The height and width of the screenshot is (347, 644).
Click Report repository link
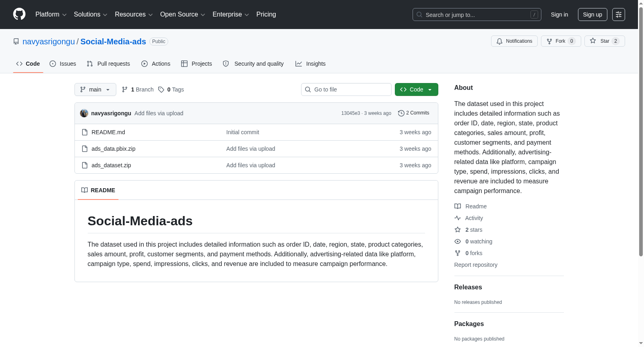(476, 265)
